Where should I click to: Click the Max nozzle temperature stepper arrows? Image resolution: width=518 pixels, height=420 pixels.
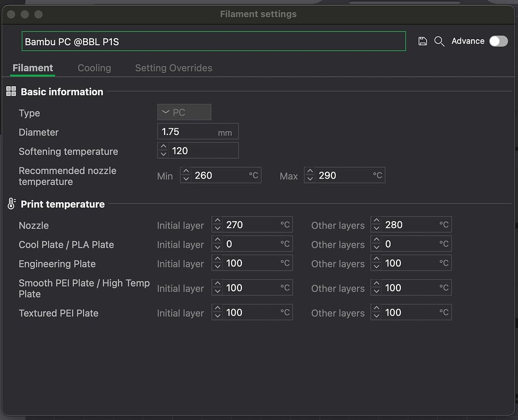point(310,175)
